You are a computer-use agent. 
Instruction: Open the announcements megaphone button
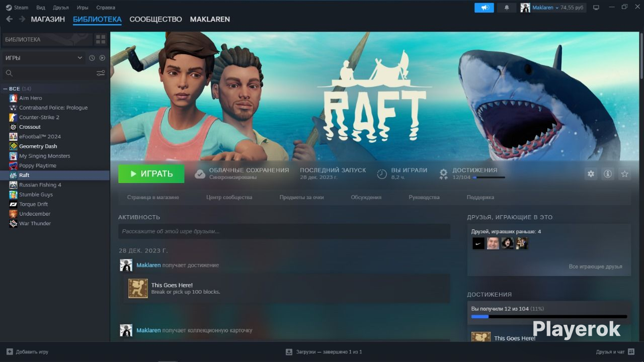(485, 8)
